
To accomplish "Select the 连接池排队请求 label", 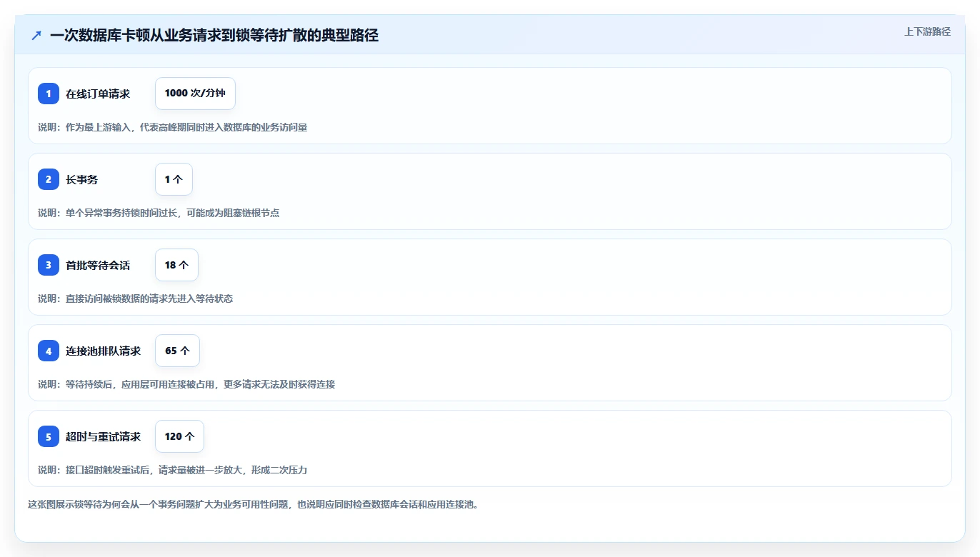I will (x=104, y=351).
